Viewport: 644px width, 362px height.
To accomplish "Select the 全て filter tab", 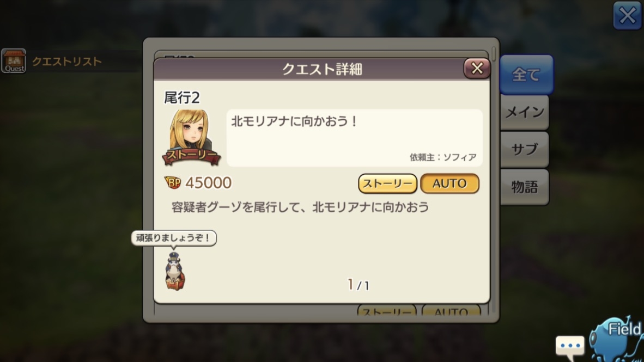I will click(526, 75).
